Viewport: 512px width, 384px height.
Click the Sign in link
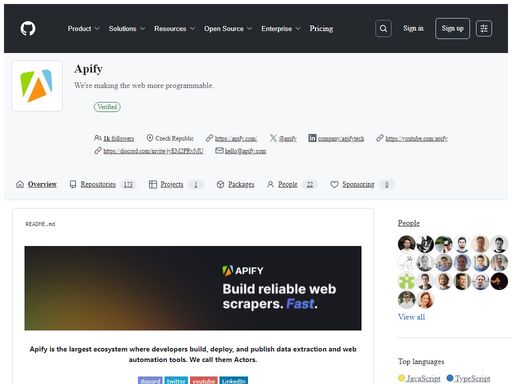pos(413,28)
